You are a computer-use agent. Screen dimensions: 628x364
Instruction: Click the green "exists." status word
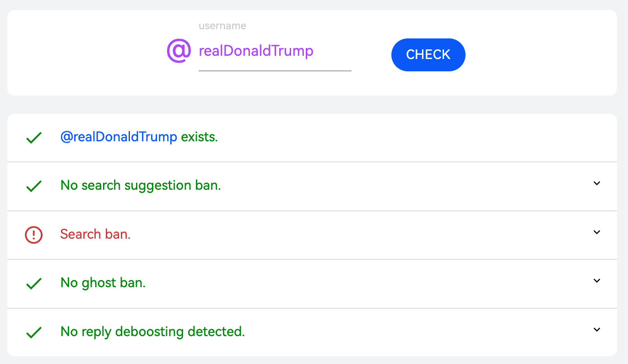point(200,137)
